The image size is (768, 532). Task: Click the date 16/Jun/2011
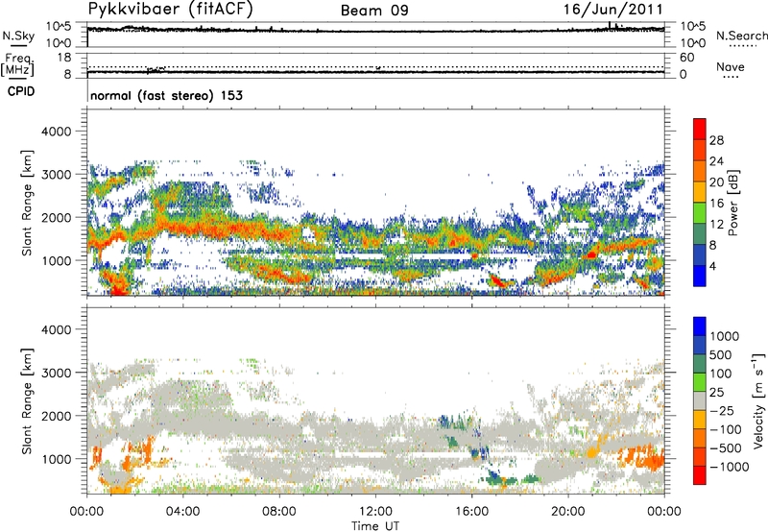(612, 10)
